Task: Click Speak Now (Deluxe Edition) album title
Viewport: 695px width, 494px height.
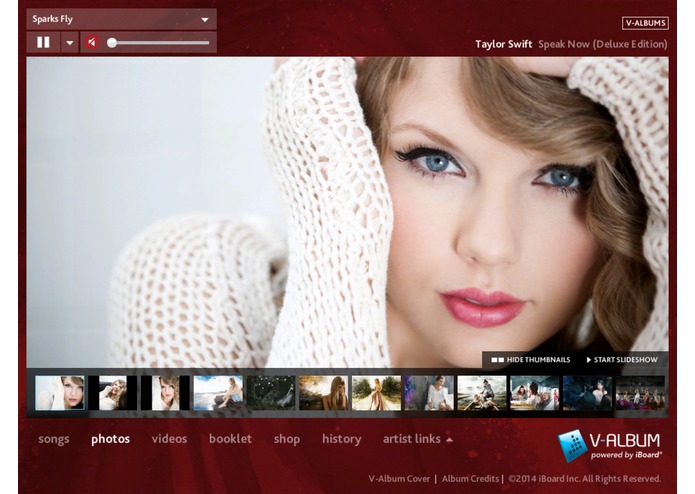Action: pyautogui.click(x=602, y=44)
